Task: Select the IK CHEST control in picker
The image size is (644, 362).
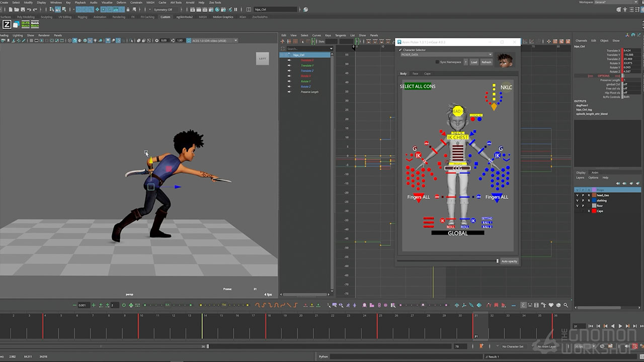Action: coord(457,137)
